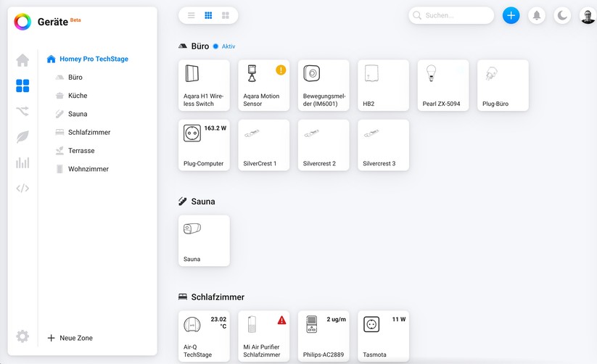Open Sauna camera device tile
Image resolution: width=597 pixels, height=364 pixels.
pyautogui.click(x=204, y=241)
